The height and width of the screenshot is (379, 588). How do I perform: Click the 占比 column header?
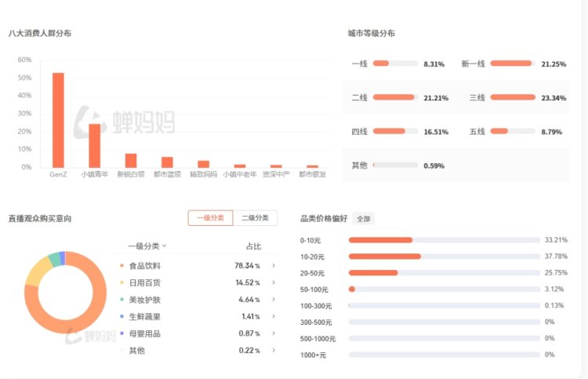click(x=253, y=246)
